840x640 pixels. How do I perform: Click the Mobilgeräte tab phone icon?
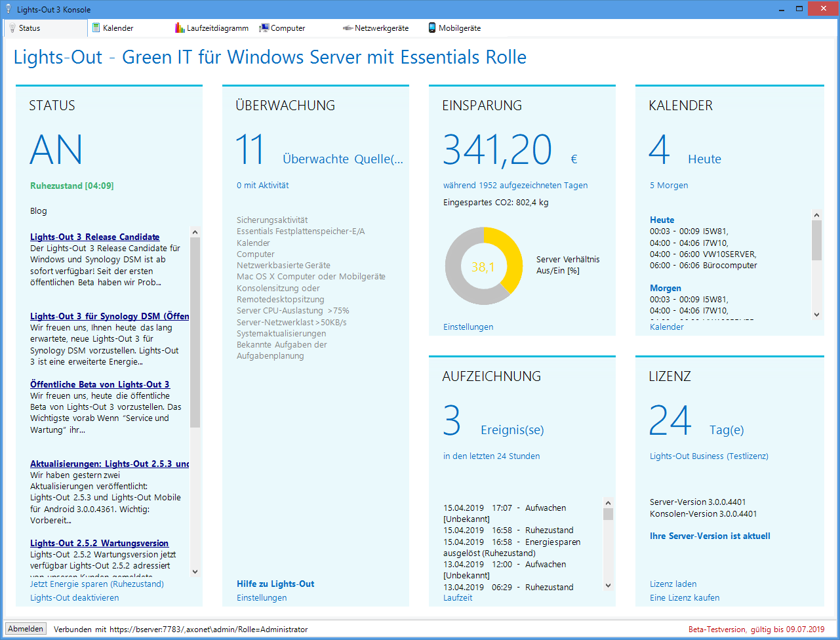(x=432, y=28)
